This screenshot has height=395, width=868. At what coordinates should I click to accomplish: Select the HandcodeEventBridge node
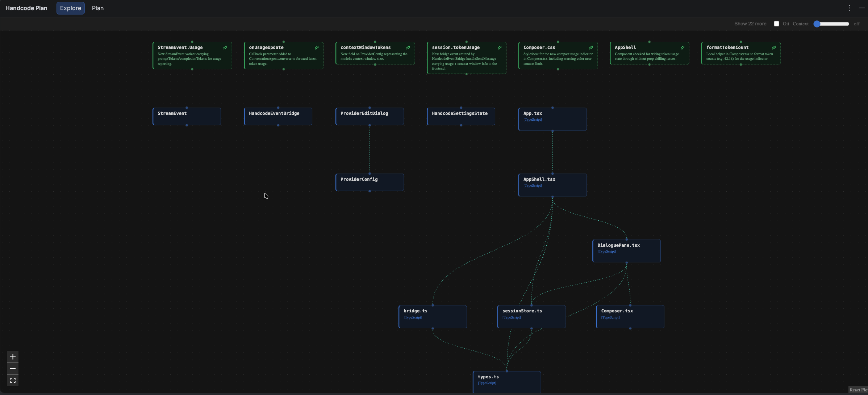pos(278,116)
